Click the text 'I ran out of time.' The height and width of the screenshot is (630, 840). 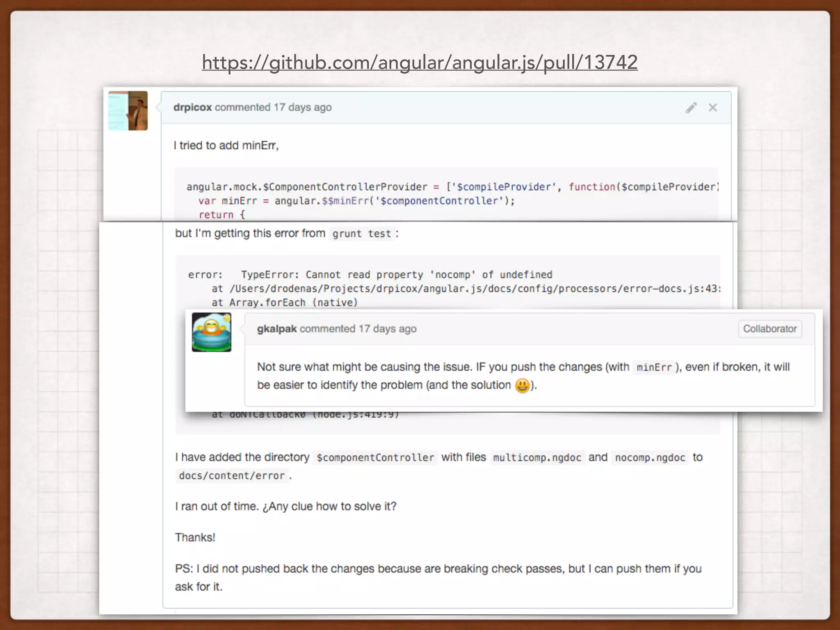click(x=217, y=507)
